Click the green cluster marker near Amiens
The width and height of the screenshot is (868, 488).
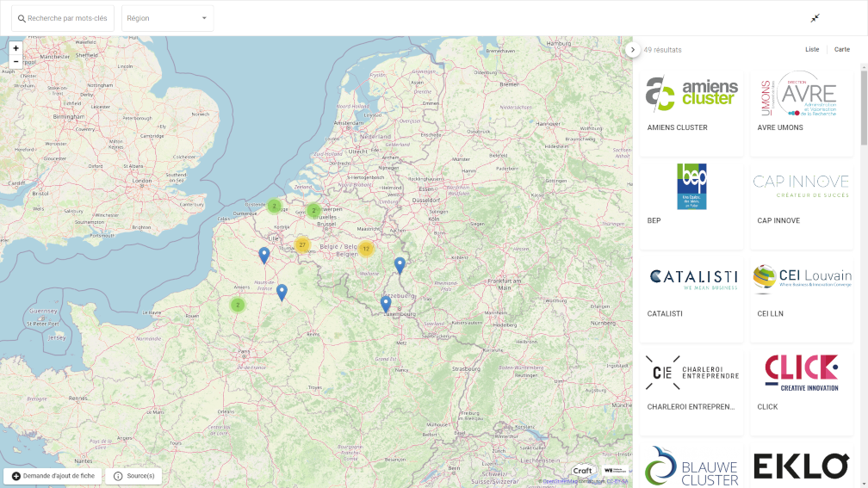pos(238,305)
